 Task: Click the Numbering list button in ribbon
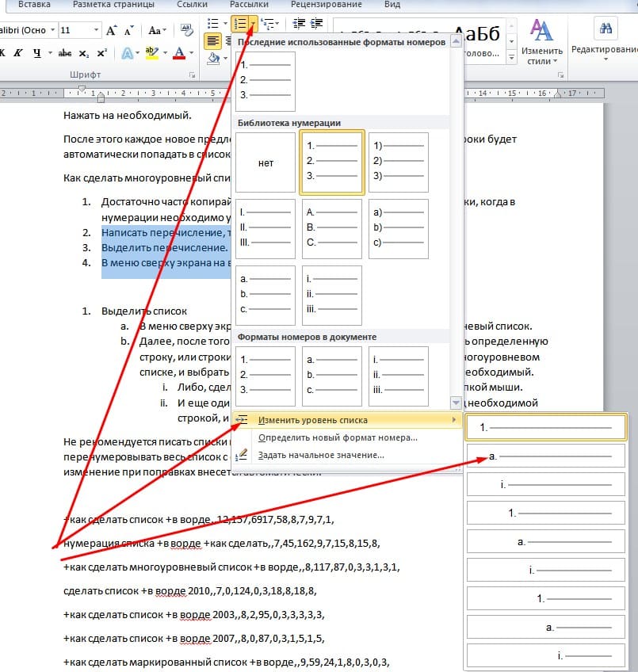click(x=239, y=23)
